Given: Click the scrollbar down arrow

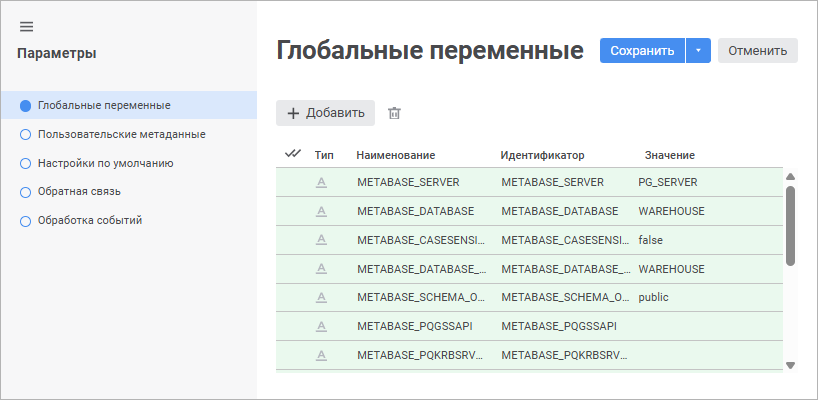Looking at the screenshot, I should pos(790,366).
